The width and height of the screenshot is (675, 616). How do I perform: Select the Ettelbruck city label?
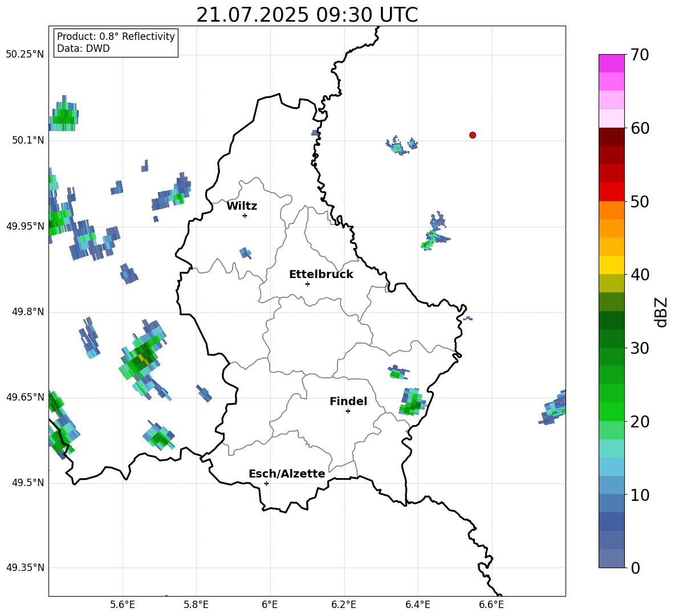point(321,275)
